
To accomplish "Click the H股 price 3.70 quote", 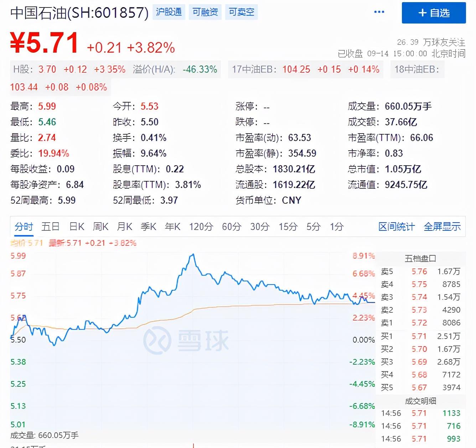I will 47,69.
